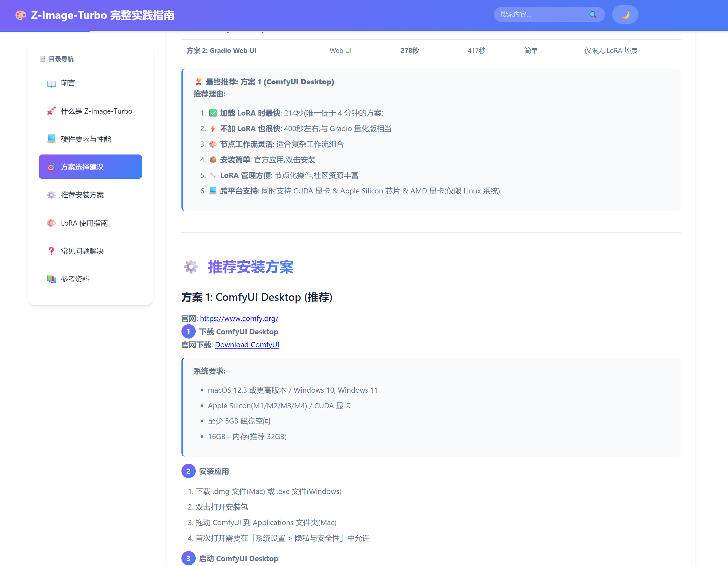Click the lightning icon beside 不加 LoRA 也很快
Viewport: 728px width, 566px height.
pos(213,129)
